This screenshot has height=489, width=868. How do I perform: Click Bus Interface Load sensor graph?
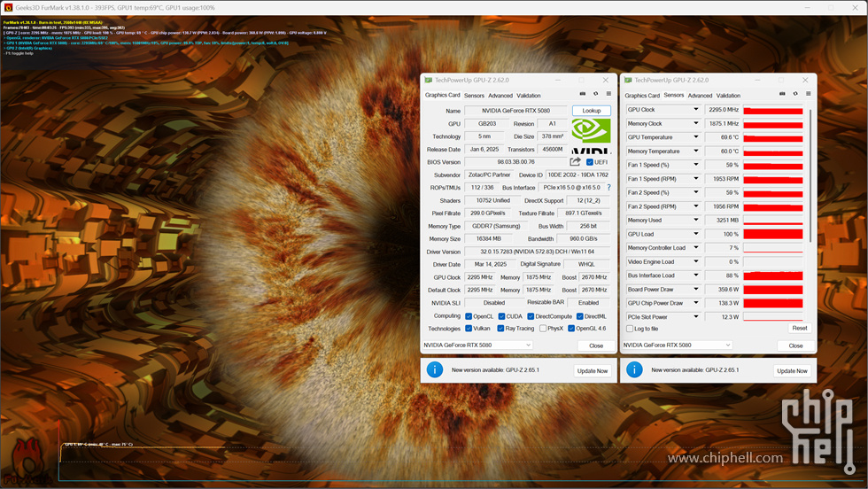pyautogui.click(x=772, y=276)
